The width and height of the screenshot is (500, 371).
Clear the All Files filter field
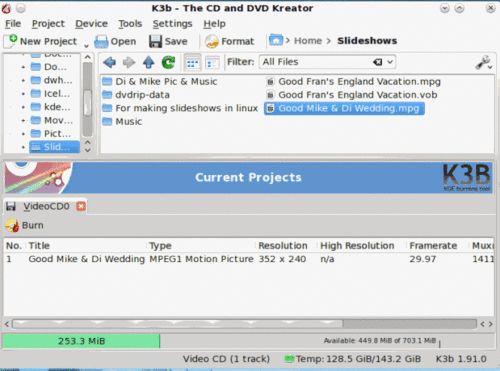[x=377, y=62]
